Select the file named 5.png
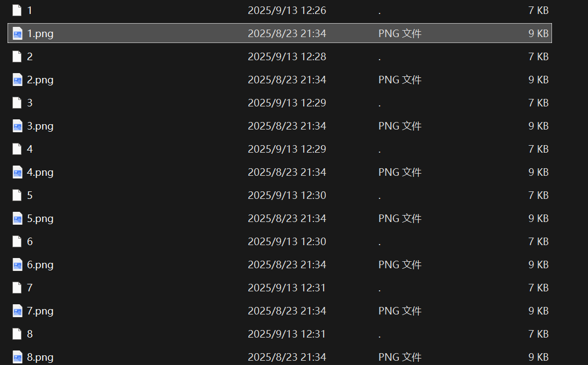 click(x=40, y=218)
